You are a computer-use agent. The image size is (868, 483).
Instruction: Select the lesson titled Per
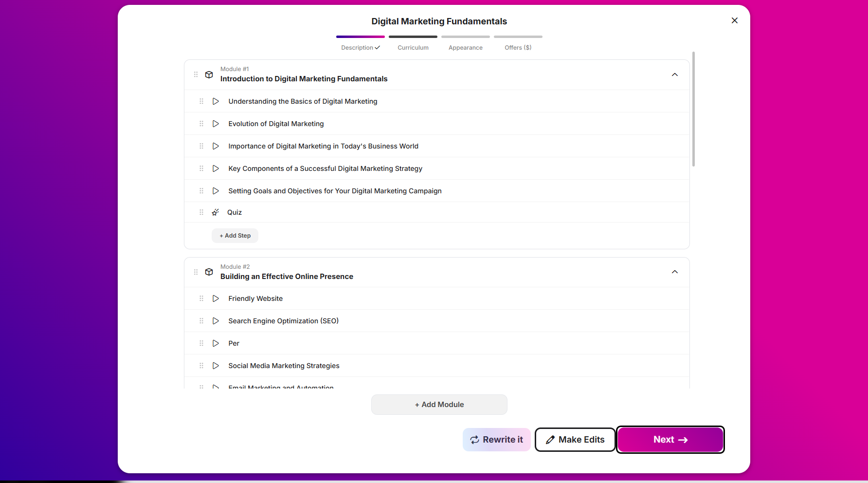pyautogui.click(x=234, y=343)
